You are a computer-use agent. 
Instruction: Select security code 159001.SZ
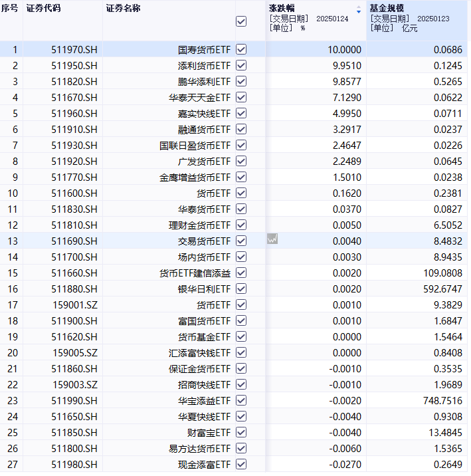[75, 304]
